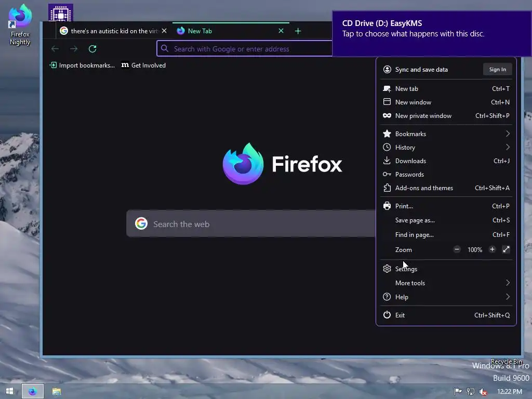Open Passwords from the menu
Image resolution: width=532 pixels, height=399 pixels.
tap(446, 175)
